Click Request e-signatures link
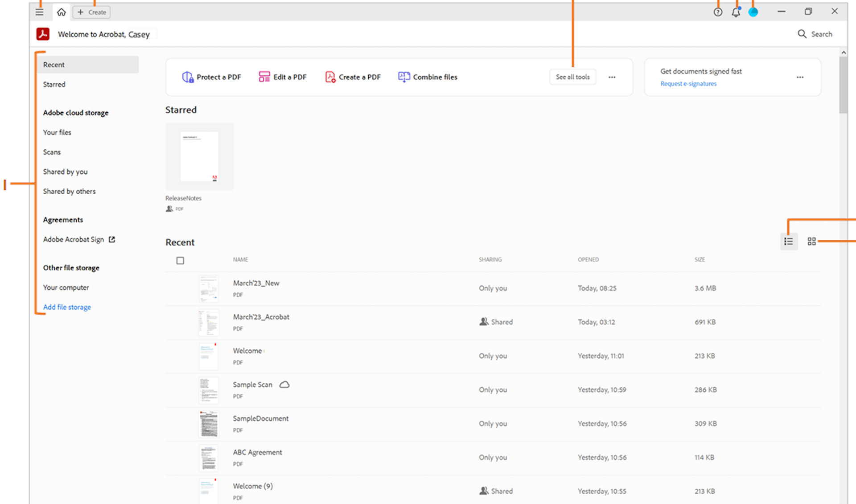This screenshot has height=504, width=856. click(688, 84)
